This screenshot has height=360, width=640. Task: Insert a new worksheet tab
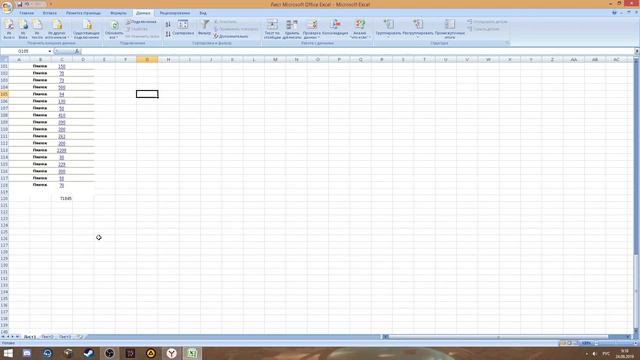[x=80, y=337]
